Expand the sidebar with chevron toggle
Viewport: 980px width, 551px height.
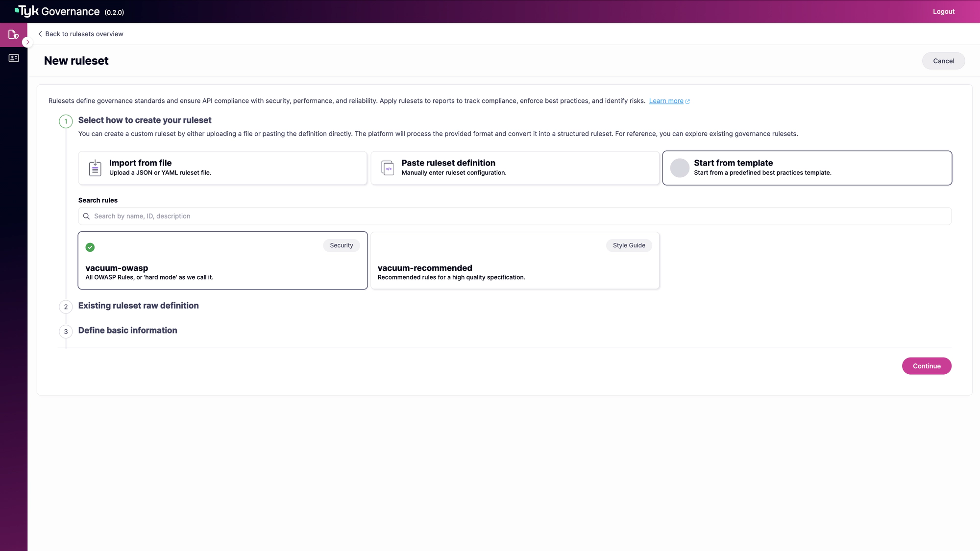27,42
